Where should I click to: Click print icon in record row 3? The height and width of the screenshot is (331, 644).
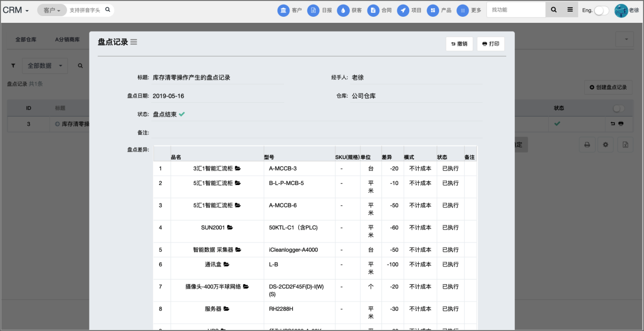[x=621, y=124]
